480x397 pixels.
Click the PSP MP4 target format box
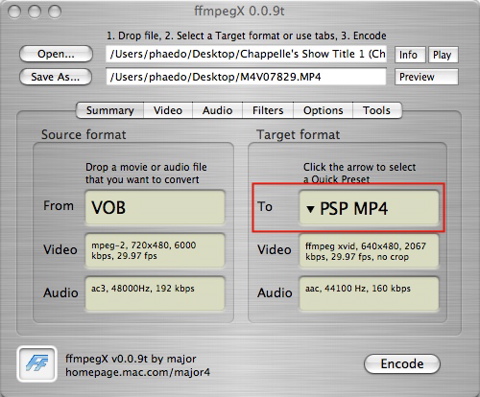(369, 208)
